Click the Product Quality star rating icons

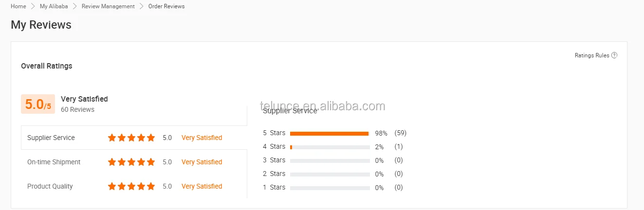(x=131, y=186)
